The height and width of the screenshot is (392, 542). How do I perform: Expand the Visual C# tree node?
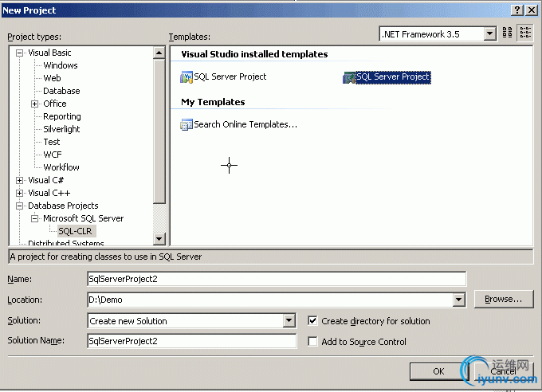coord(20,180)
